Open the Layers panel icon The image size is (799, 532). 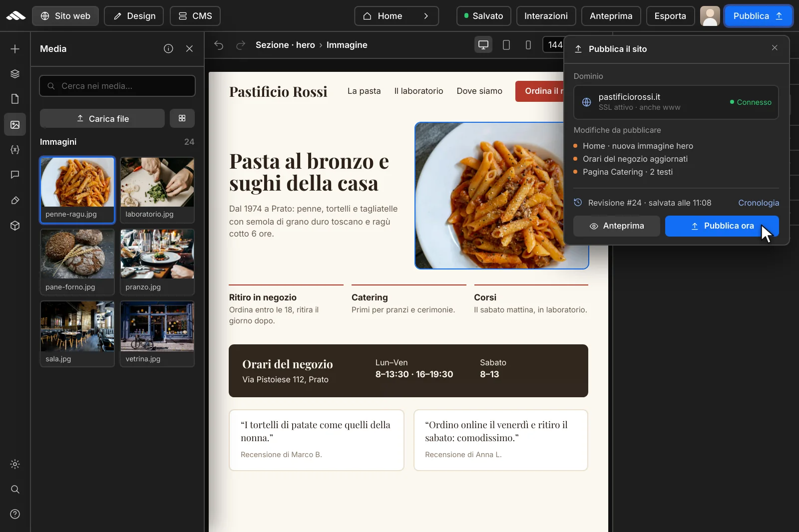[x=15, y=74]
